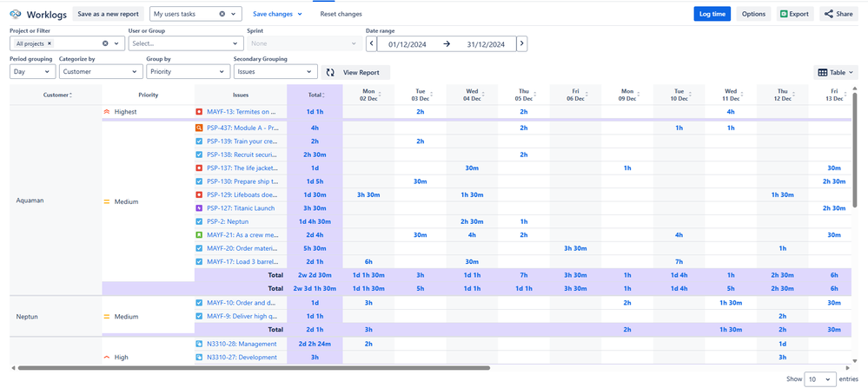Screen dimensions: 868x388
Task: Clear the My users tasks report selection
Action: coord(222,14)
